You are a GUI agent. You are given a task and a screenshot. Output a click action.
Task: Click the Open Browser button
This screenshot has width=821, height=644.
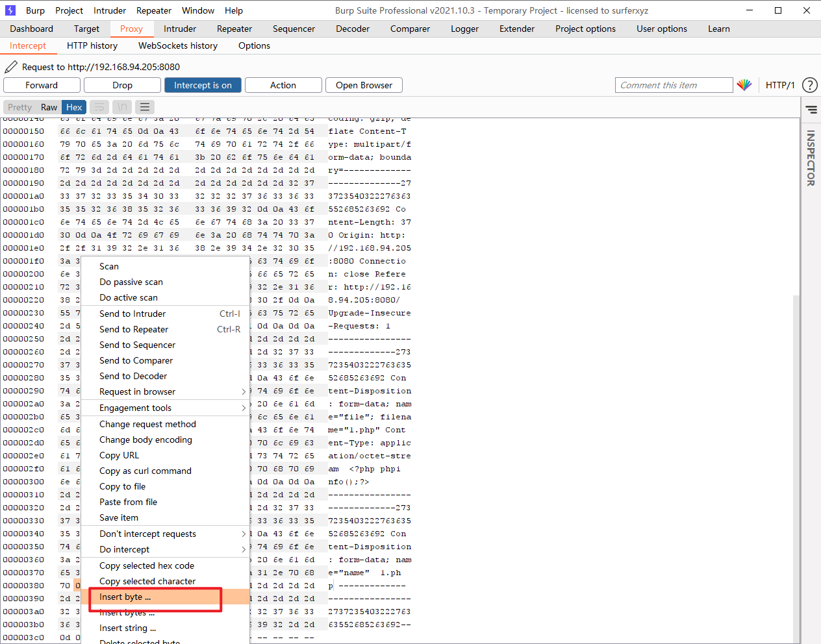[x=364, y=85]
